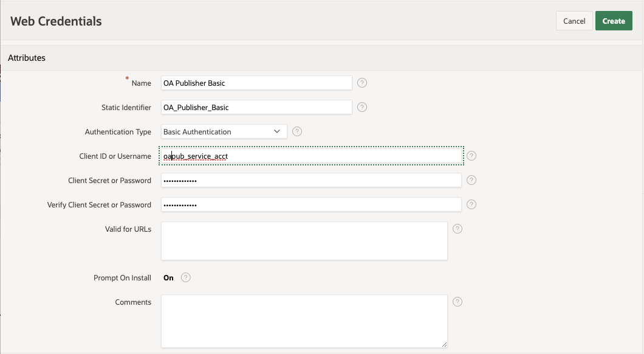Edit the Name field containing OA Publisher Basic
The width and height of the screenshot is (644, 354).
[x=255, y=83]
